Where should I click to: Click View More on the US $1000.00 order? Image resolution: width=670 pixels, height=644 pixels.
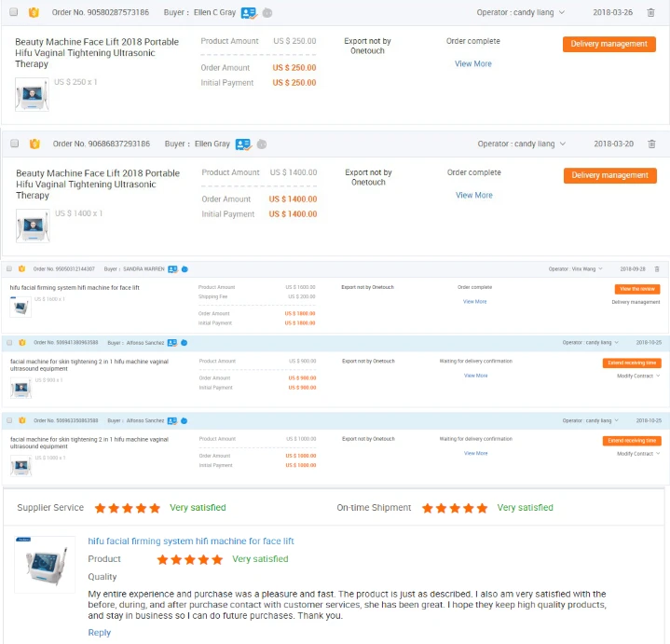click(475, 453)
